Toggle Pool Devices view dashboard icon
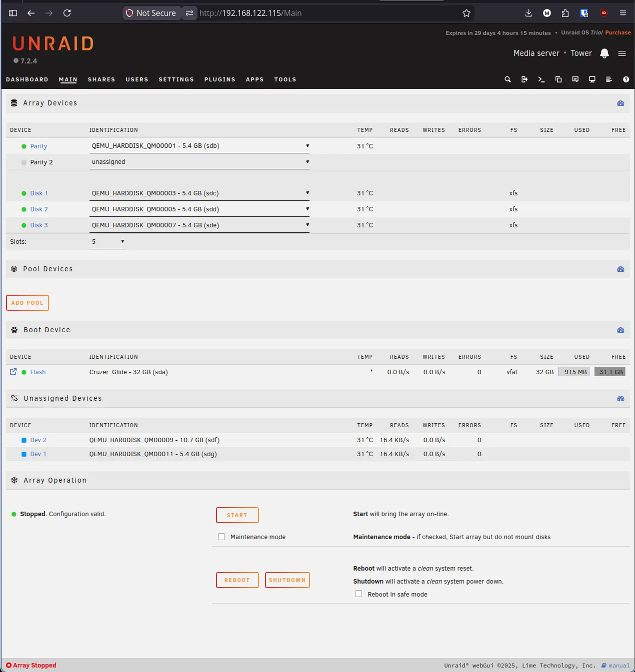 pos(620,269)
